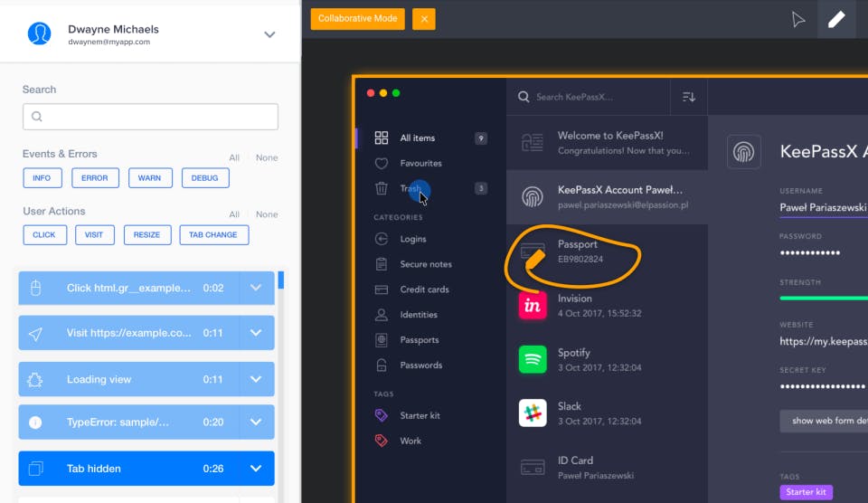Click the Credit cards icon
868x503 pixels.
[382, 289]
